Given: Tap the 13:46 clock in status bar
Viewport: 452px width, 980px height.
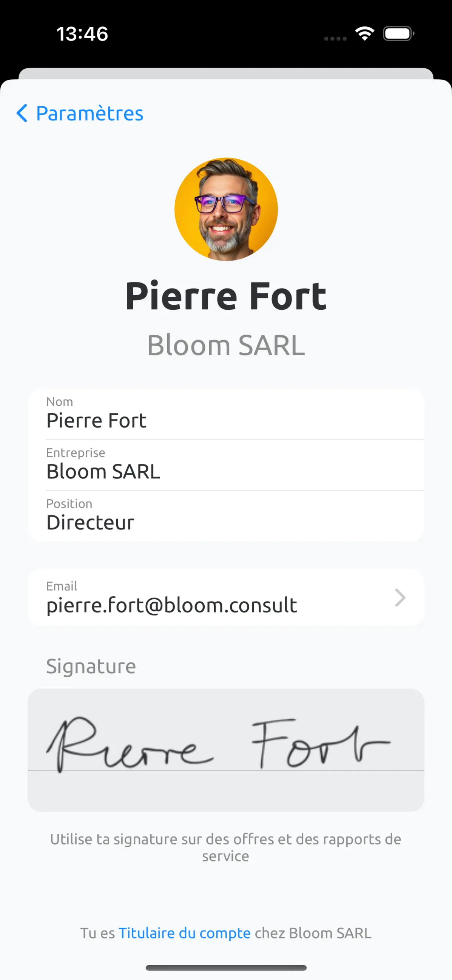Looking at the screenshot, I should [x=82, y=34].
